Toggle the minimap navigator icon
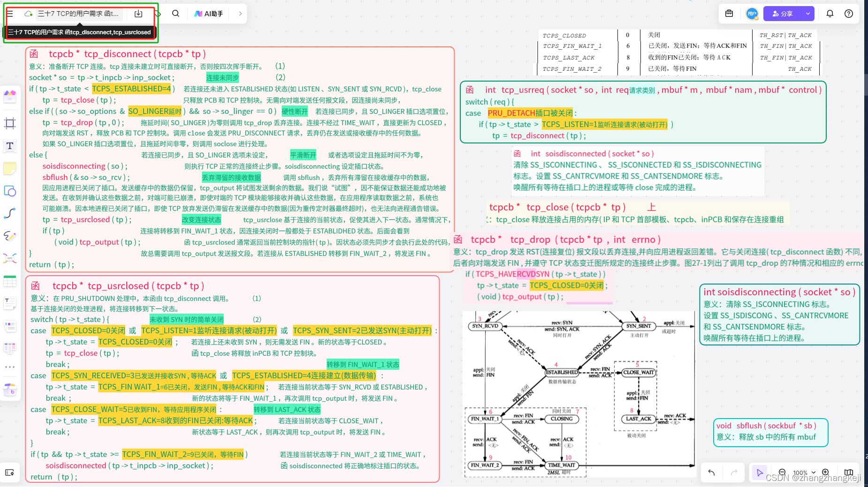Image resolution: width=868 pixels, height=487 pixels. pos(9,472)
